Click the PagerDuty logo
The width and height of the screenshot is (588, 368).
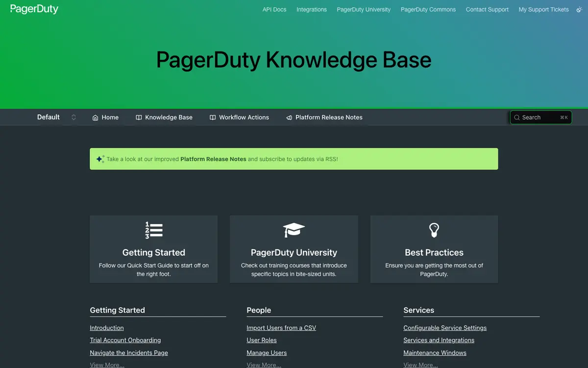pos(34,9)
